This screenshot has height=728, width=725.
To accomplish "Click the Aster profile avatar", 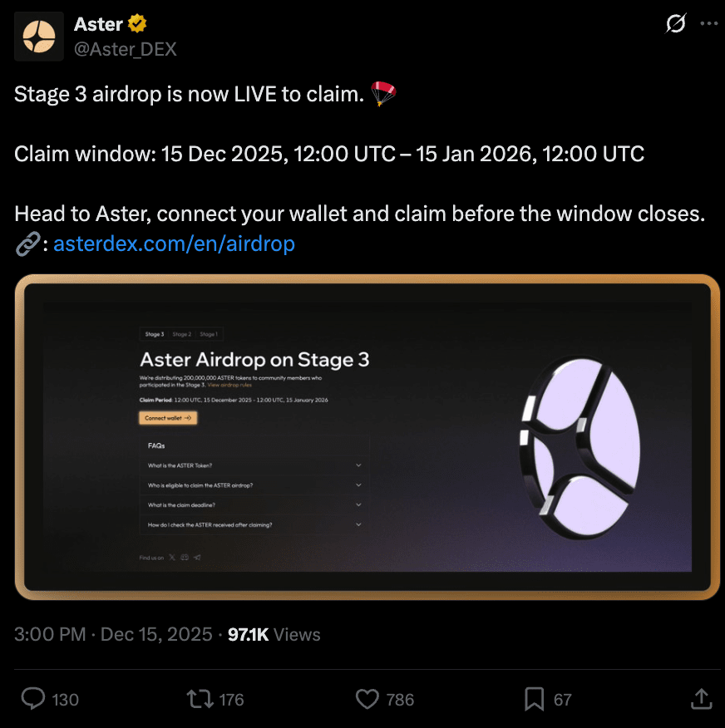I will (x=39, y=36).
